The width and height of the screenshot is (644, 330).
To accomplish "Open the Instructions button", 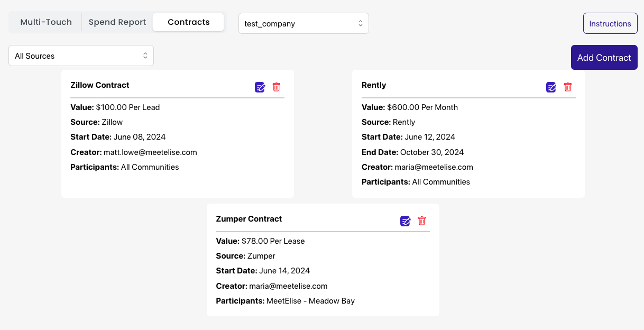I will click(610, 24).
